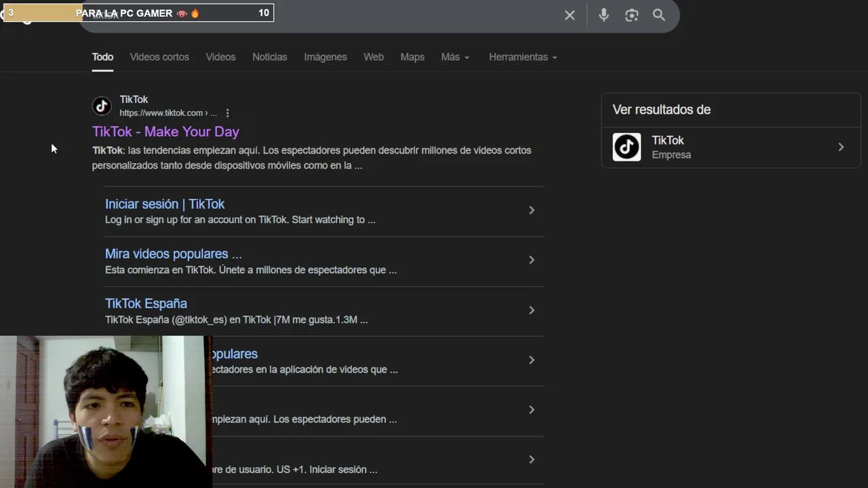This screenshot has height=488, width=868.
Task: Open the three-dot menu beside tiktok.com URL
Action: (x=228, y=113)
